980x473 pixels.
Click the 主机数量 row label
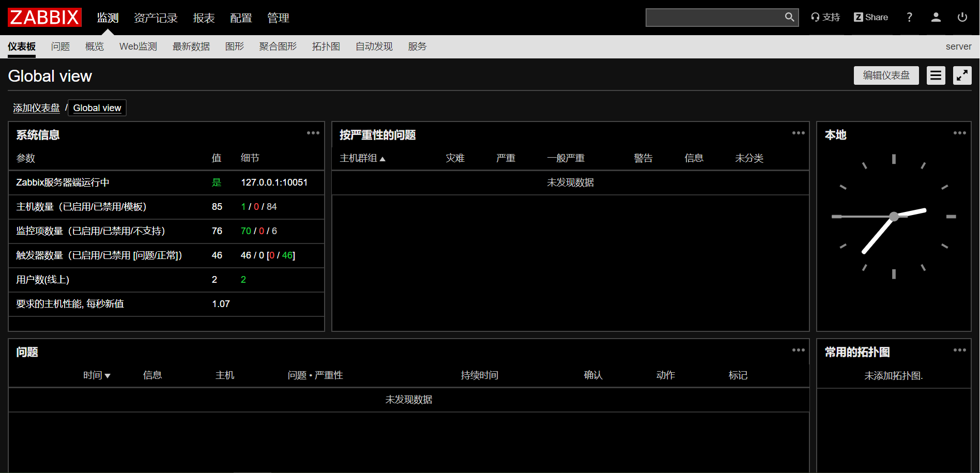tap(81, 207)
